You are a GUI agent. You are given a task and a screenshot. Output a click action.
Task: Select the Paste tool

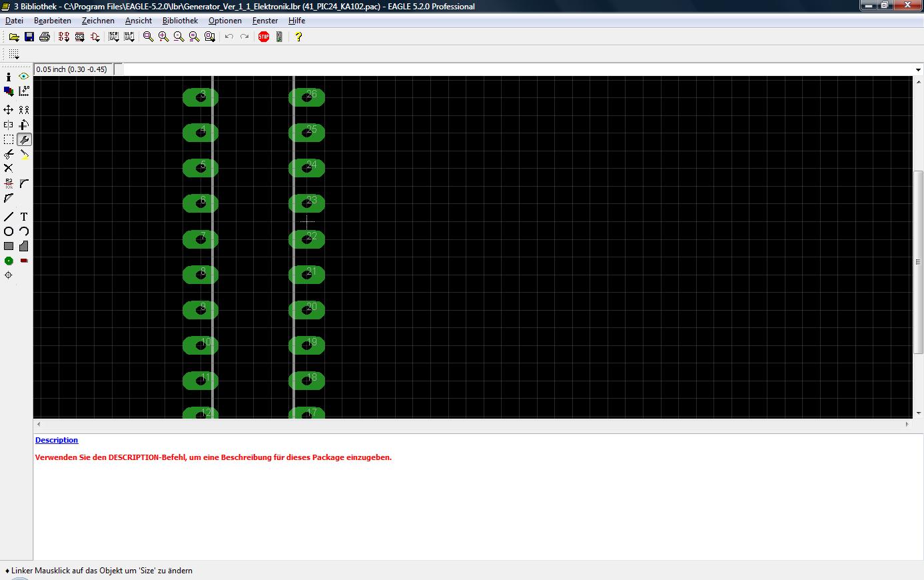[24, 154]
